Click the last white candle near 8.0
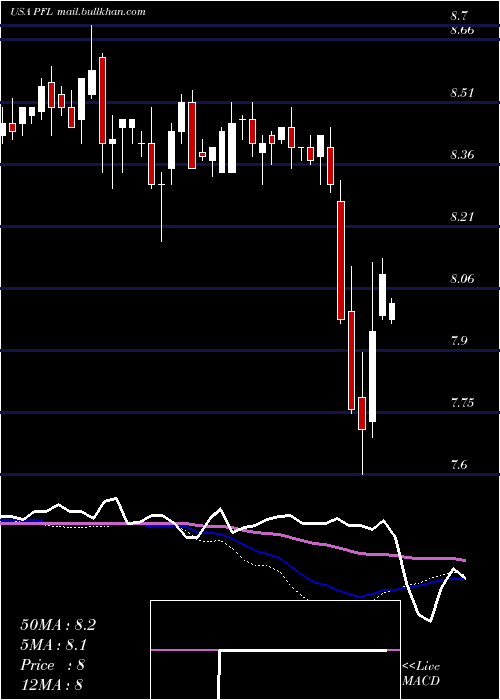 [x=392, y=312]
